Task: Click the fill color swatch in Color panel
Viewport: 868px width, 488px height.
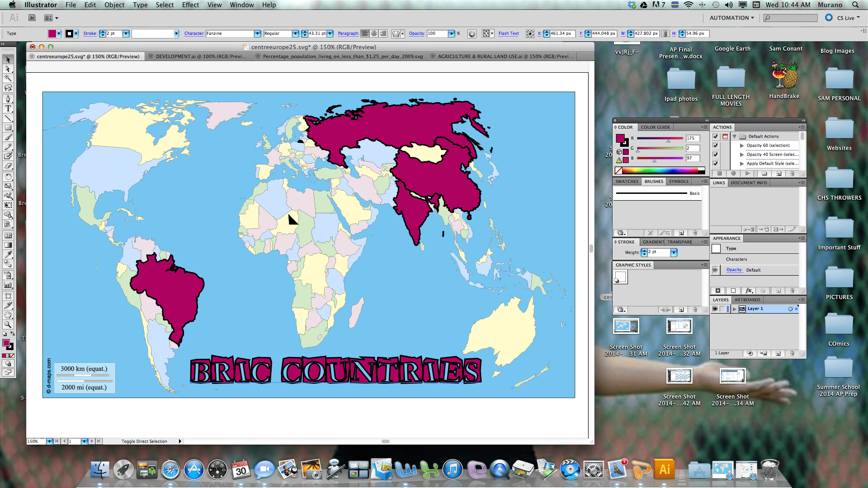Action: tap(620, 138)
